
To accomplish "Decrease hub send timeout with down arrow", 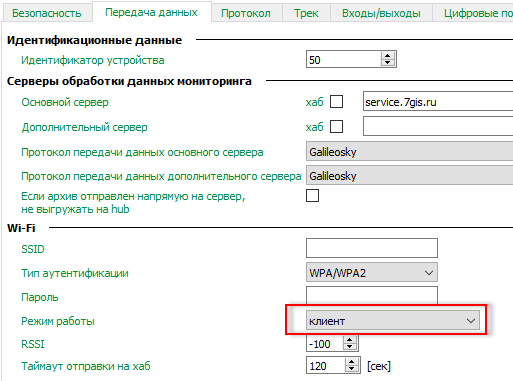I will (352, 369).
